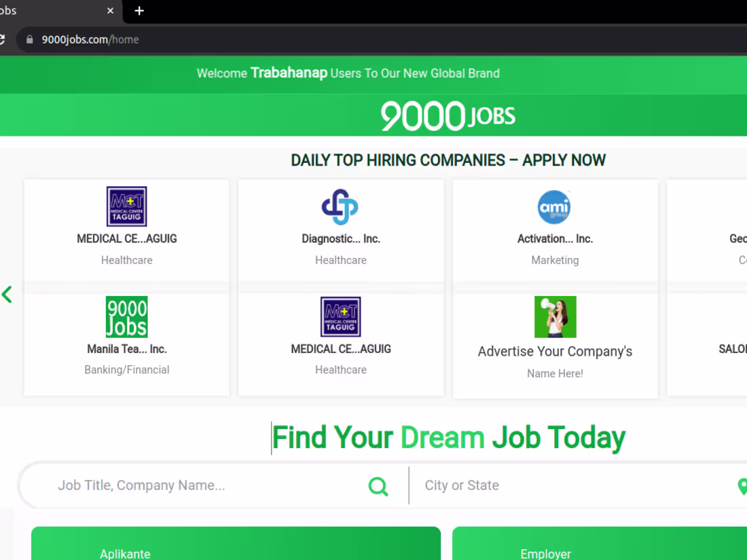Viewport: 747px width, 560px height.
Task: Click the left carousel navigation arrow
Action: 7,294
